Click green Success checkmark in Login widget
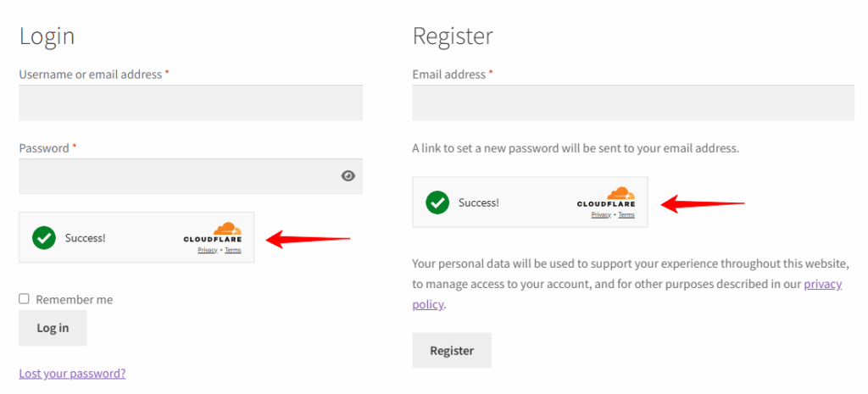The height and width of the screenshot is (394, 868). 44,238
